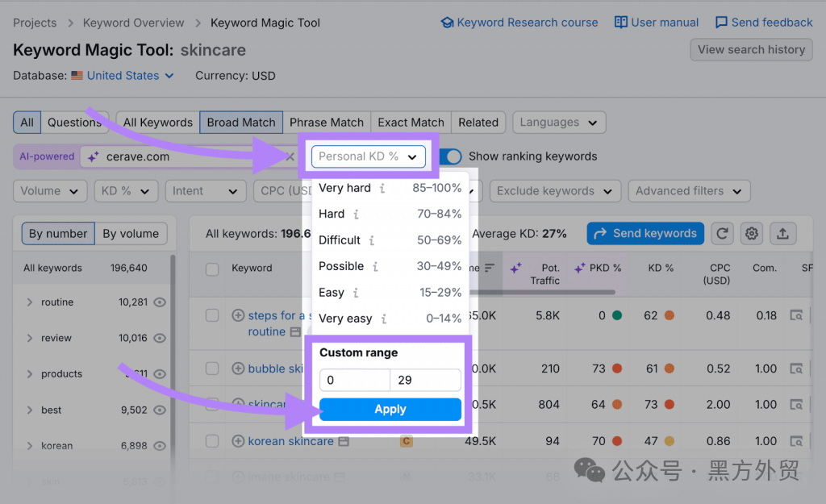Click info icon next to Very easy
826x504 pixels.
pos(383,319)
